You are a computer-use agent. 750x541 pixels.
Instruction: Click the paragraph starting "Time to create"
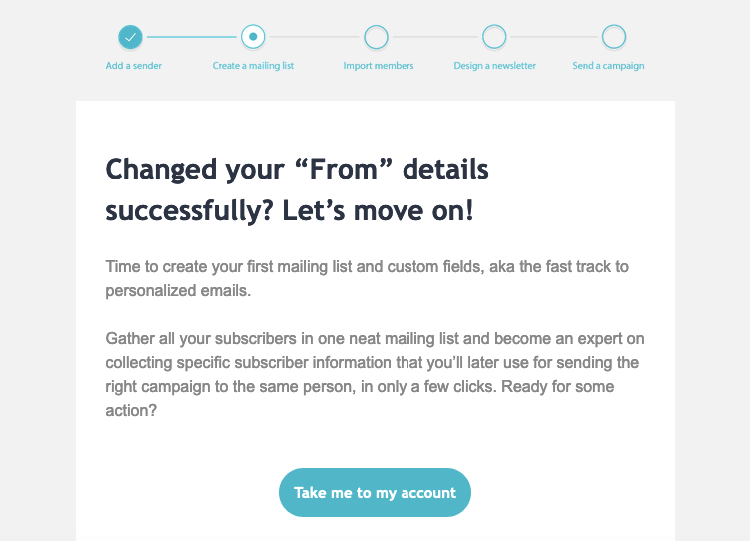366,279
